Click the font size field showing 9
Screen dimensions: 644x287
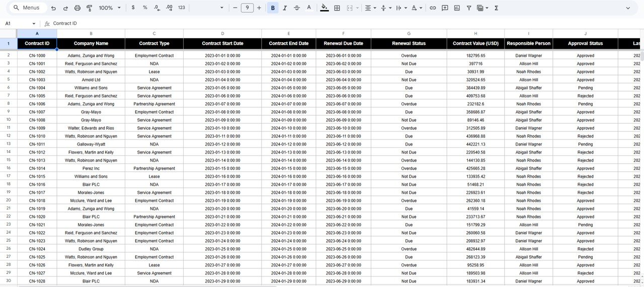coord(247,8)
